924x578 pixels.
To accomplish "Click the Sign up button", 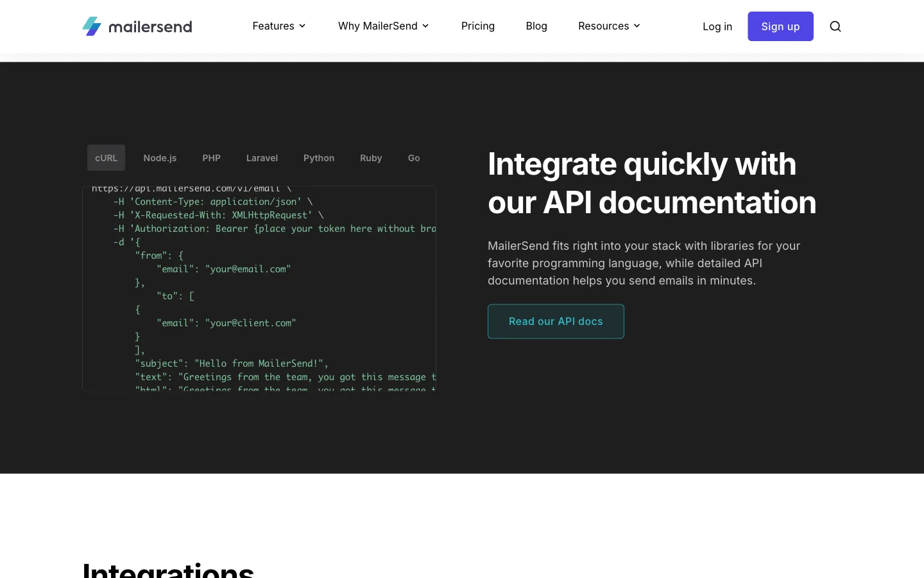I will [x=780, y=26].
